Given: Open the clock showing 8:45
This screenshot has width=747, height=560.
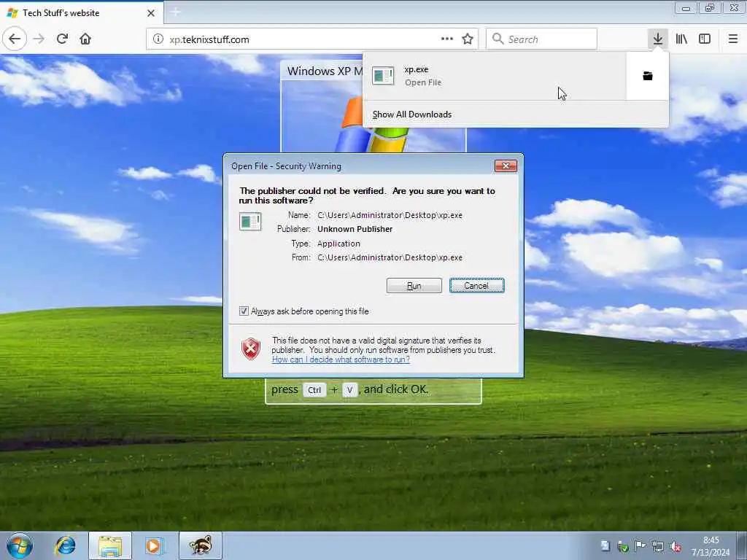Looking at the screenshot, I should pos(711,546).
